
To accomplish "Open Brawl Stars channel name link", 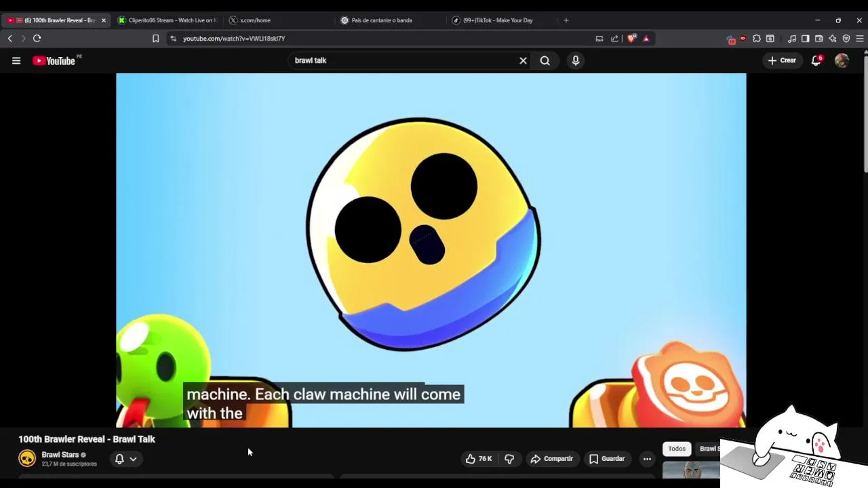I will point(60,455).
